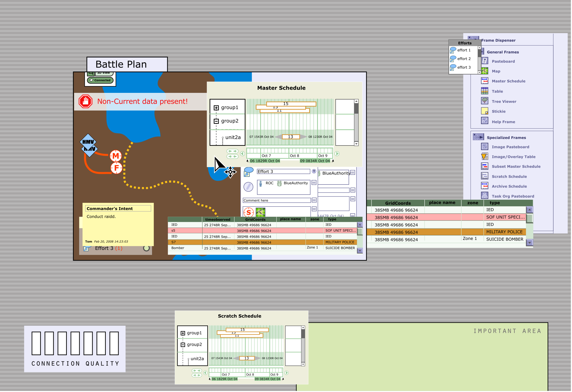The width and height of the screenshot is (572, 392).
Task: Click the M unit marker on map
Action: [x=116, y=156]
